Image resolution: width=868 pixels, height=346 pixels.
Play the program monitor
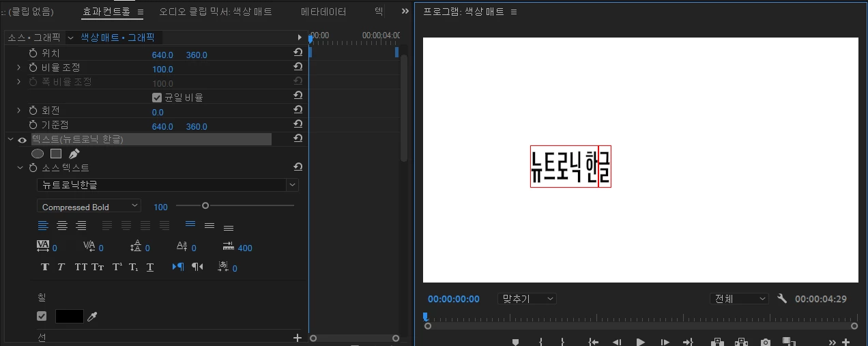pos(640,342)
